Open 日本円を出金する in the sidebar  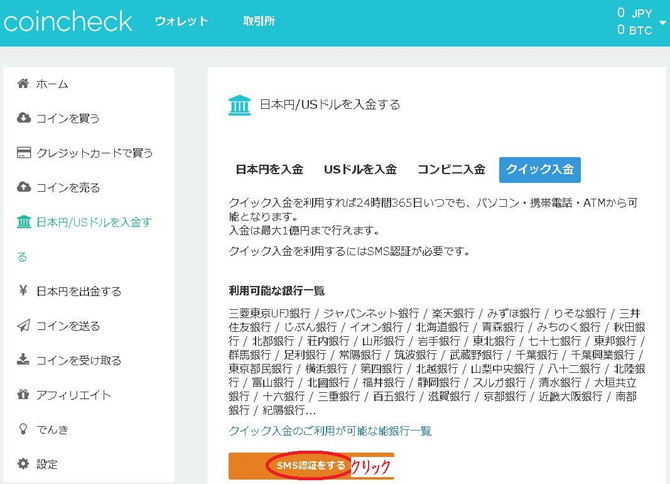(x=79, y=291)
